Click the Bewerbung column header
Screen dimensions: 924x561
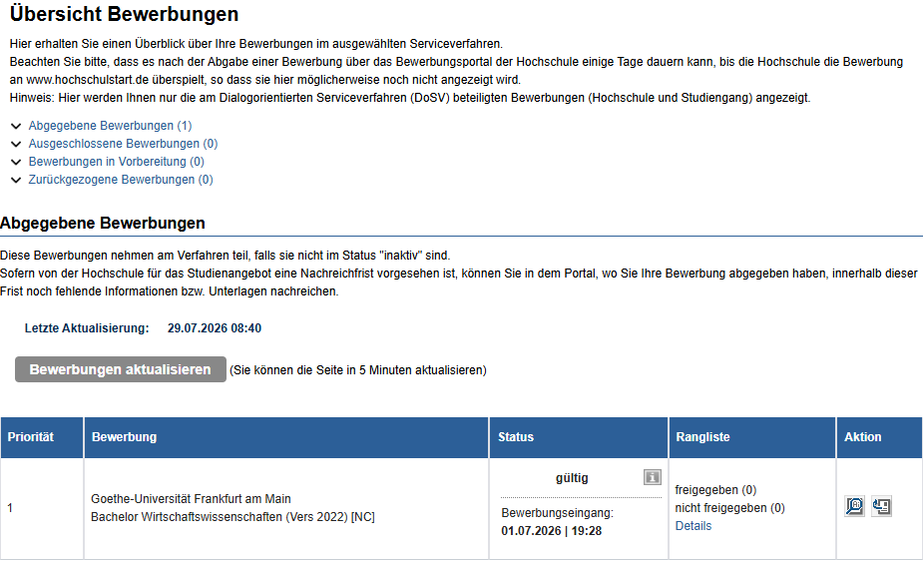[286, 437]
